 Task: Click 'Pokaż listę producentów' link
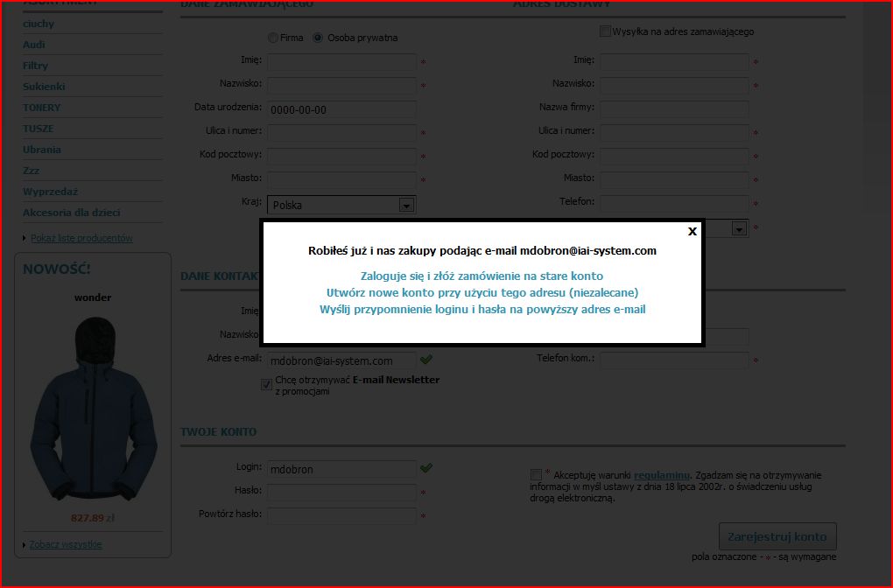[81, 238]
